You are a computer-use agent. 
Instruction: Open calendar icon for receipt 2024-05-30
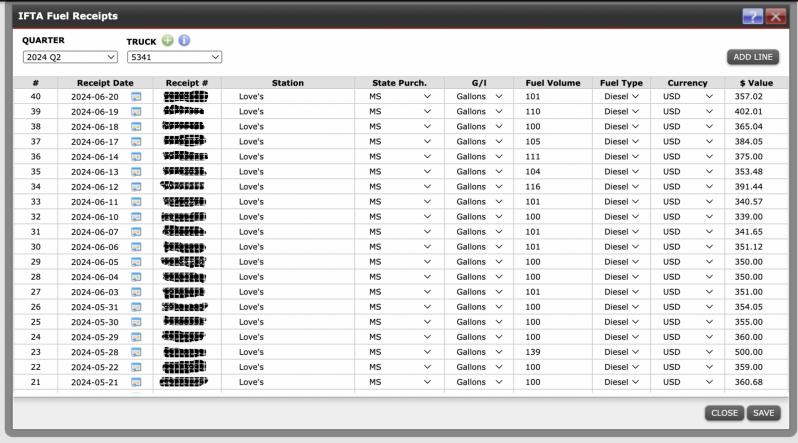click(x=136, y=322)
